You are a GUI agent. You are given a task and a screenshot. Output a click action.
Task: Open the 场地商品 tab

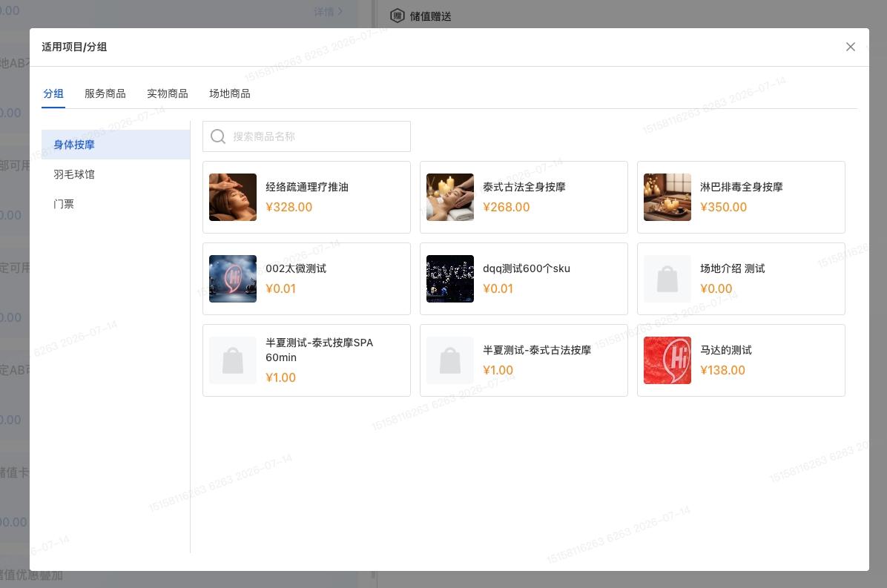pyautogui.click(x=230, y=94)
